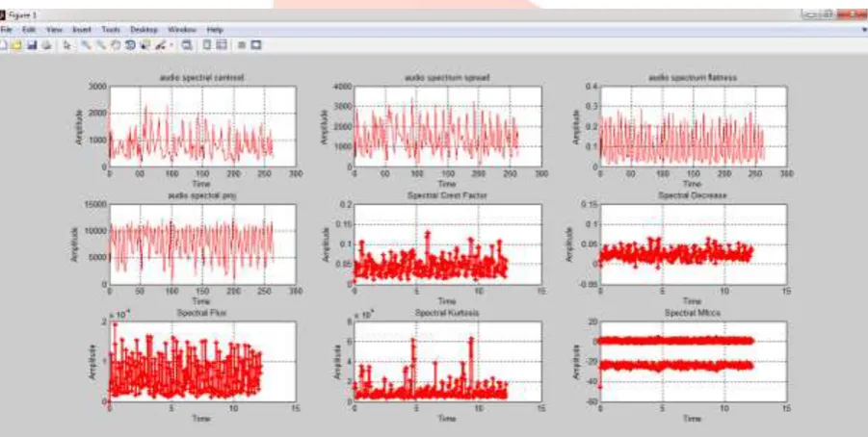The image size is (868, 437).
Task: Click the 'Spectral Decrease' plot title
Action: pos(693,195)
